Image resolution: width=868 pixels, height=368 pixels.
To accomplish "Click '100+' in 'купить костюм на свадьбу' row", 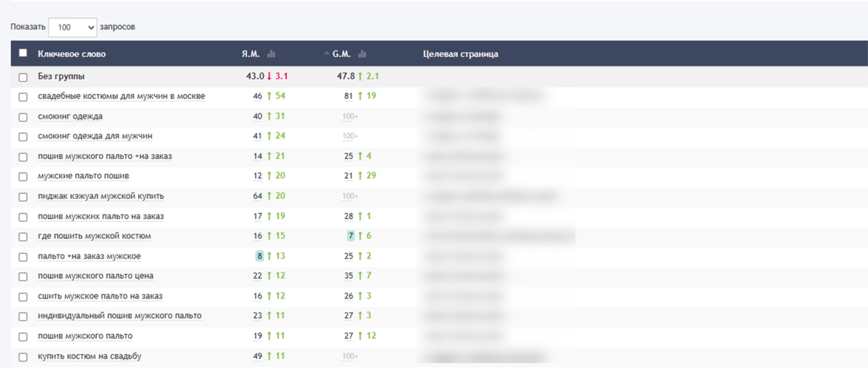I will (x=351, y=356).
